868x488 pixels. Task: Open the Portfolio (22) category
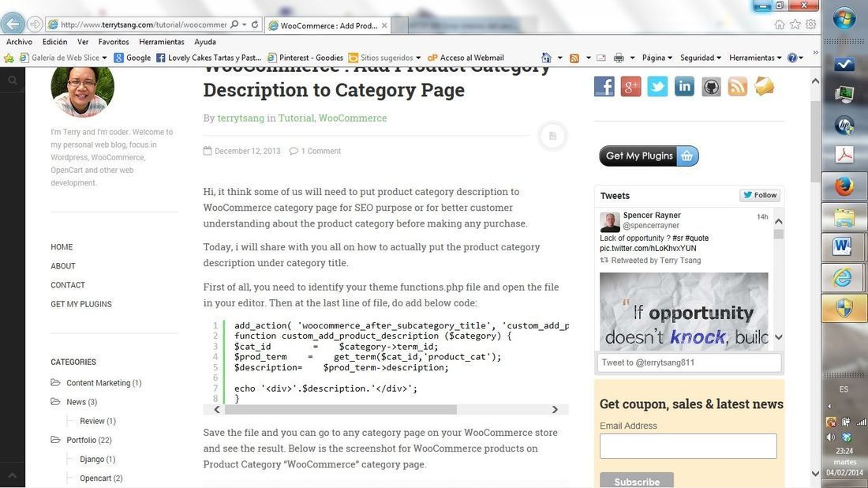coord(89,441)
